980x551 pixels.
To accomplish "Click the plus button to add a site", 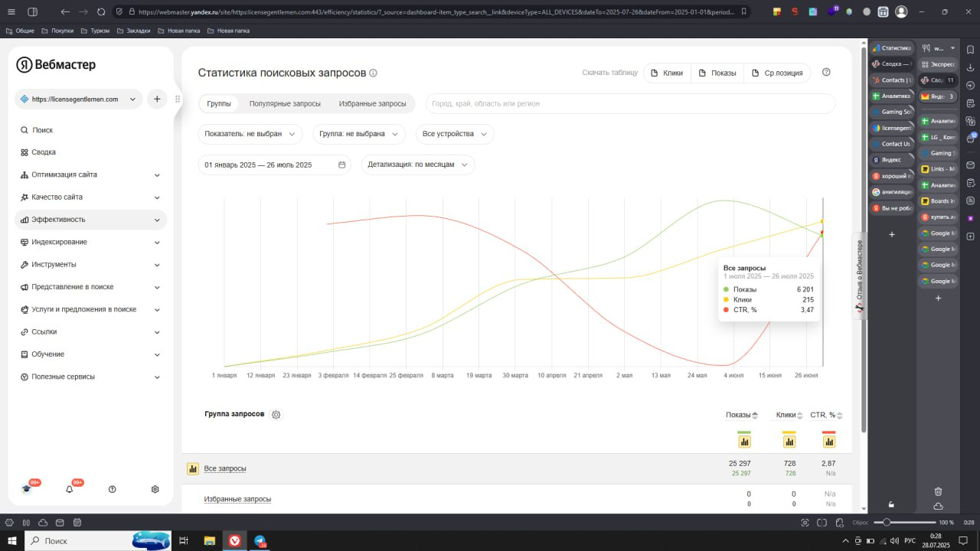I will (x=156, y=99).
